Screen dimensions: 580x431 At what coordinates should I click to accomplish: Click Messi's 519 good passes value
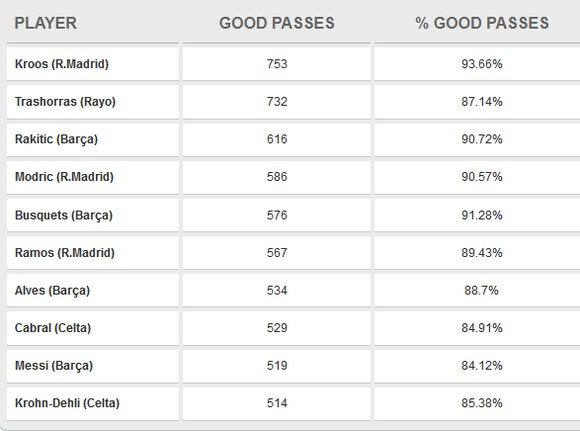[x=277, y=366]
